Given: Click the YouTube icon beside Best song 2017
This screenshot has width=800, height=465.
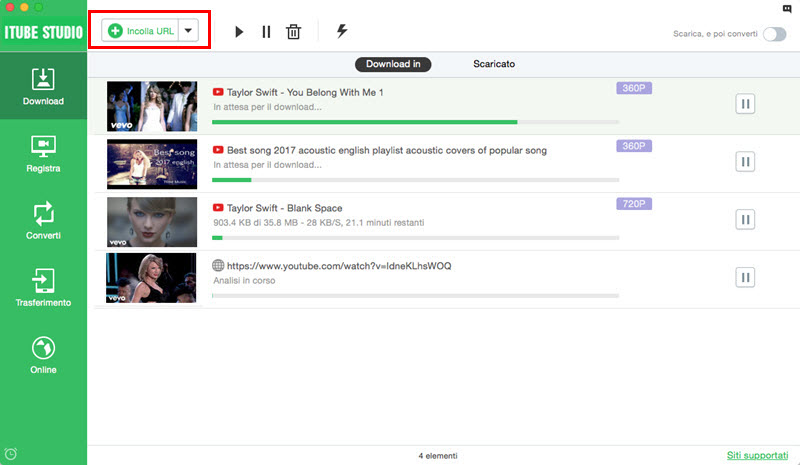Looking at the screenshot, I should [x=218, y=150].
